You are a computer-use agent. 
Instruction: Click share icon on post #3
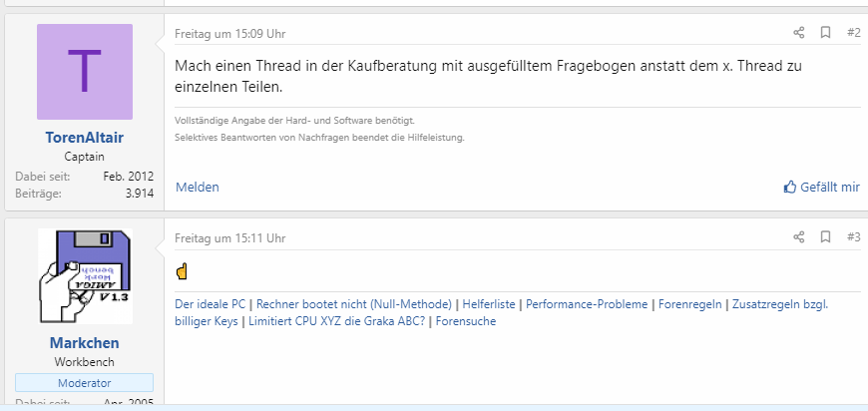[798, 237]
